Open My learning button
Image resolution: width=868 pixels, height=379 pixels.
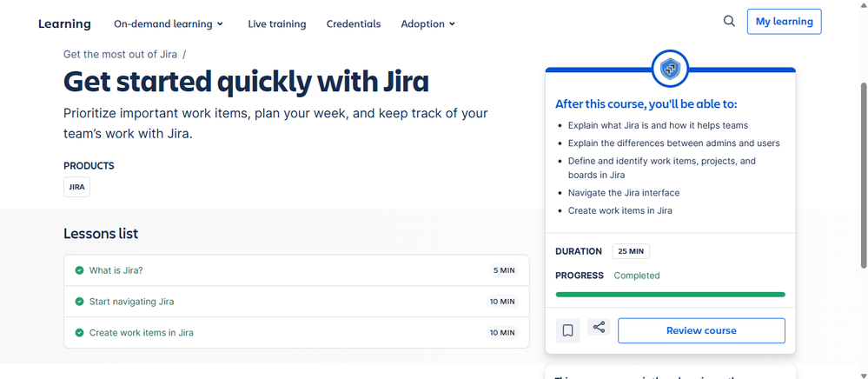pyautogui.click(x=784, y=22)
